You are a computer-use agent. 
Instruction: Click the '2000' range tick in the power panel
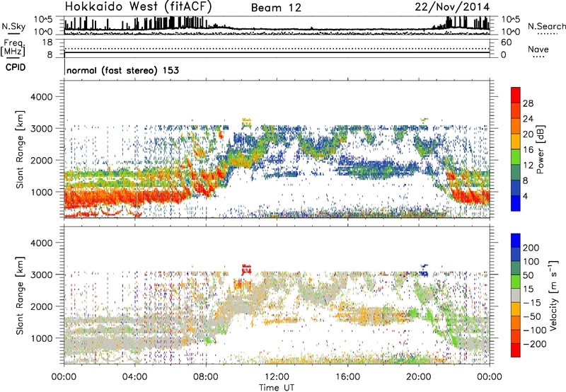click(x=41, y=160)
